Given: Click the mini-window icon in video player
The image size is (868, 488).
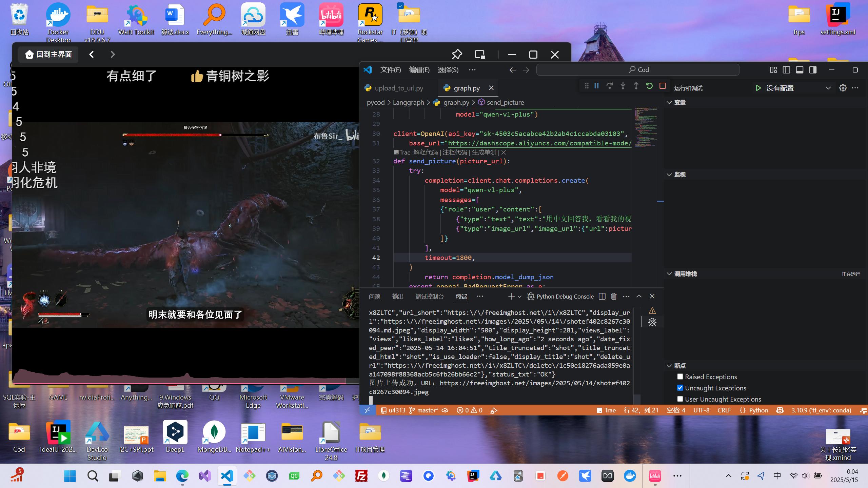Looking at the screenshot, I should 480,54.
